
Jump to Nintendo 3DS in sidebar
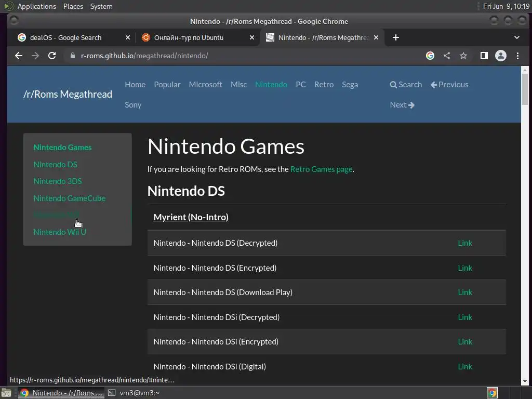click(58, 181)
